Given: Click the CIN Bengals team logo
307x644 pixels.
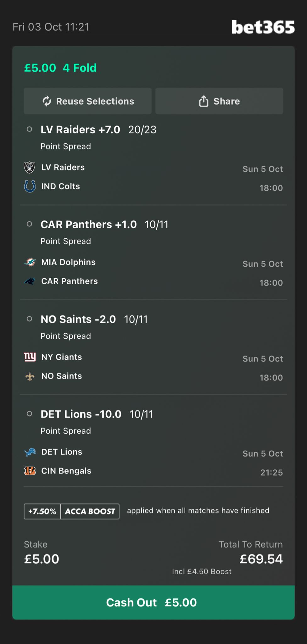Looking at the screenshot, I should (x=30, y=471).
